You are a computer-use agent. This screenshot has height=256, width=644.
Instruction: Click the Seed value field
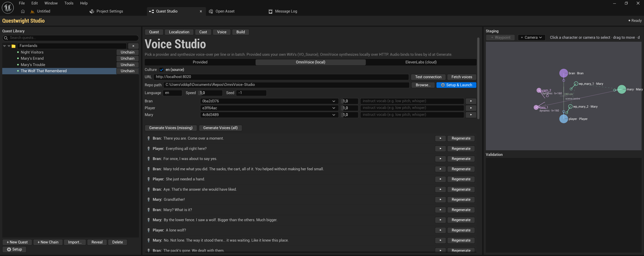pos(251,93)
